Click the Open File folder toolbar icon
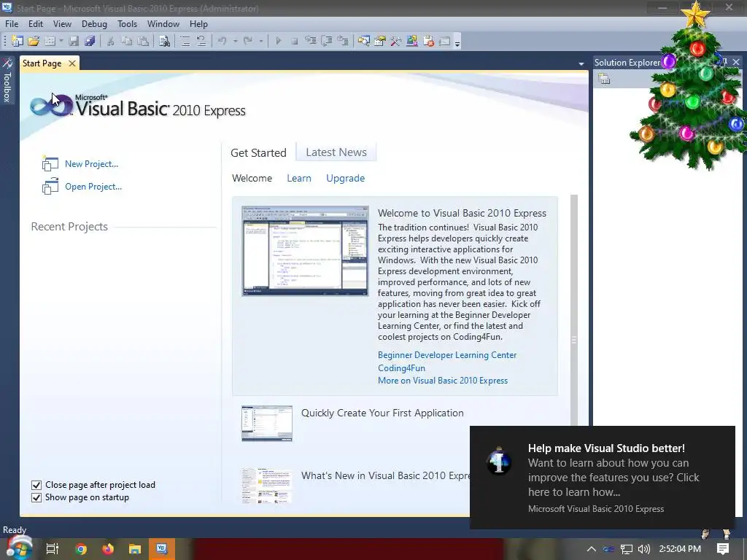The height and width of the screenshot is (560, 747). point(34,42)
